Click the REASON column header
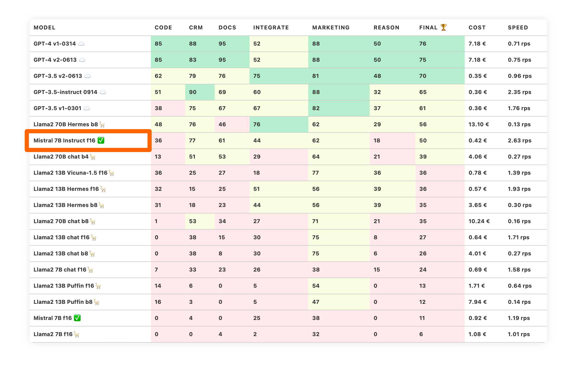Viewport: 588px width, 365px height. tap(387, 28)
